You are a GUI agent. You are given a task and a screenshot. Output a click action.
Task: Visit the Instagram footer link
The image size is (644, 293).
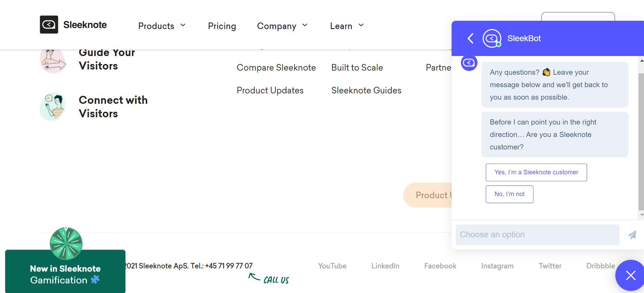(x=498, y=266)
